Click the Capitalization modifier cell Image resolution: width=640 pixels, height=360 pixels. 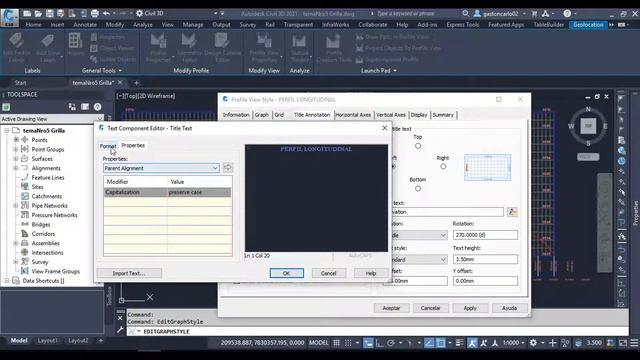(136, 192)
